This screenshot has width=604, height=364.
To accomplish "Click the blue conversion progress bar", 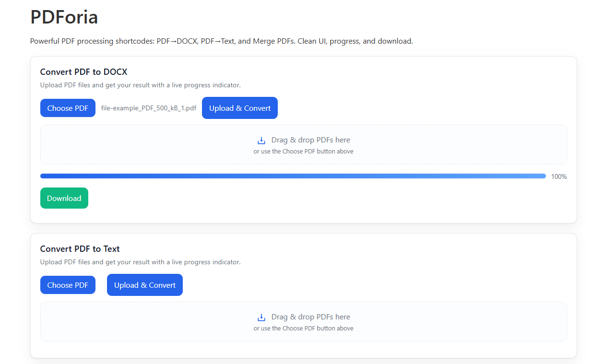I will click(x=293, y=176).
